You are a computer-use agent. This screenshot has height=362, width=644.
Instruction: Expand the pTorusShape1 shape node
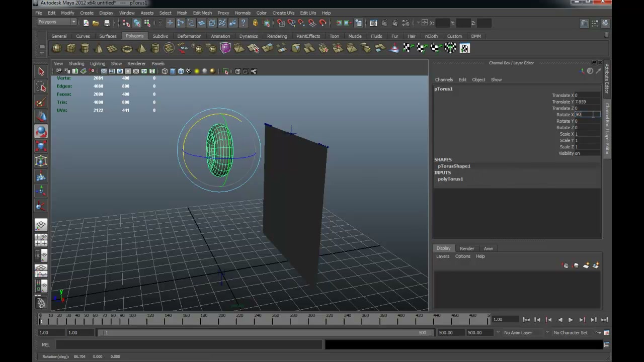[x=454, y=166]
